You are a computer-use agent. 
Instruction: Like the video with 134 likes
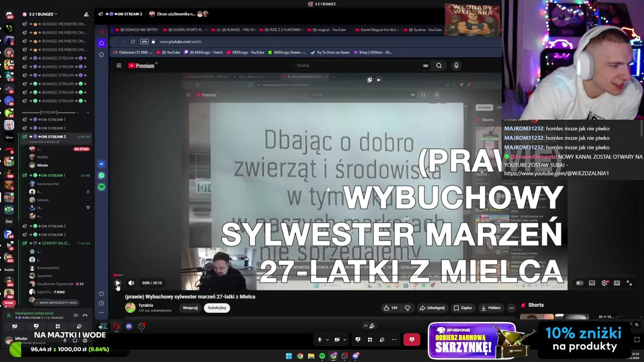coord(390,308)
